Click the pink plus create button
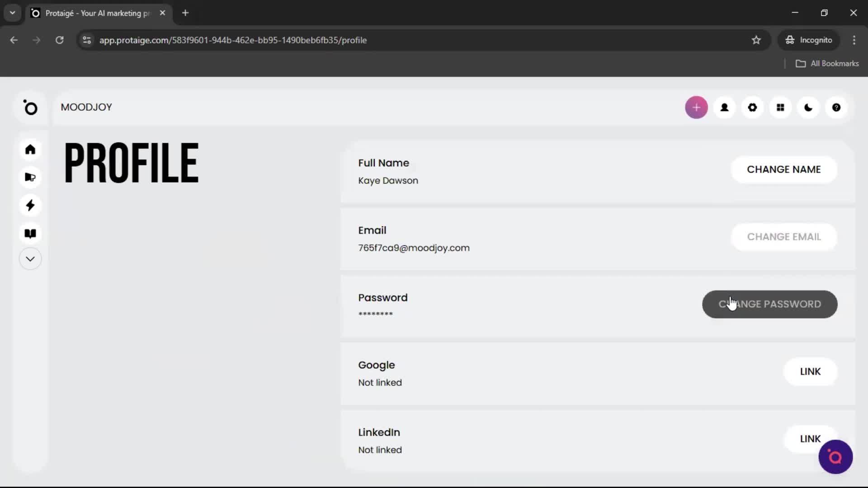The height and width of the screenshot is (488, 868). pyautogui.click(x=696, y=108)
